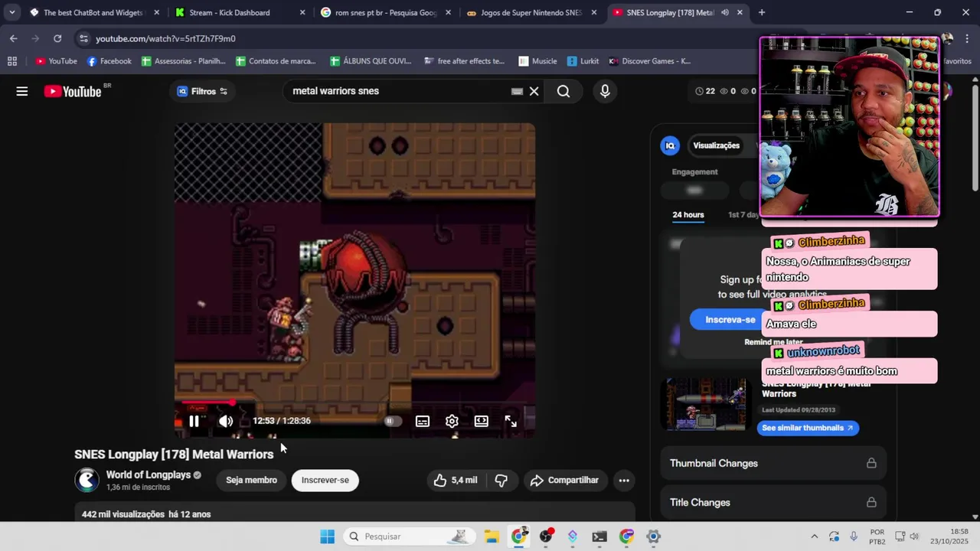Open OBS Studio from the taskbar
The image size is (980, 551).
pos(546,536)
